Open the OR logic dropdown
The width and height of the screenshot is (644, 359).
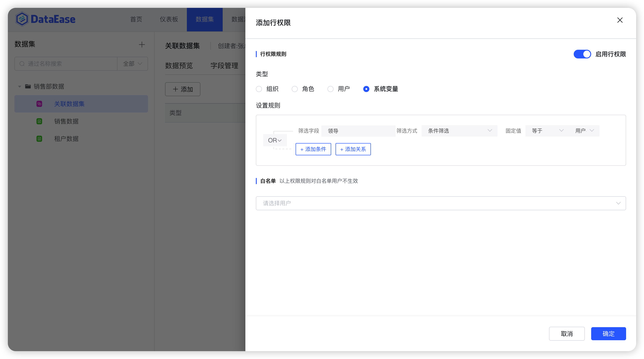[x=275, y=140]
